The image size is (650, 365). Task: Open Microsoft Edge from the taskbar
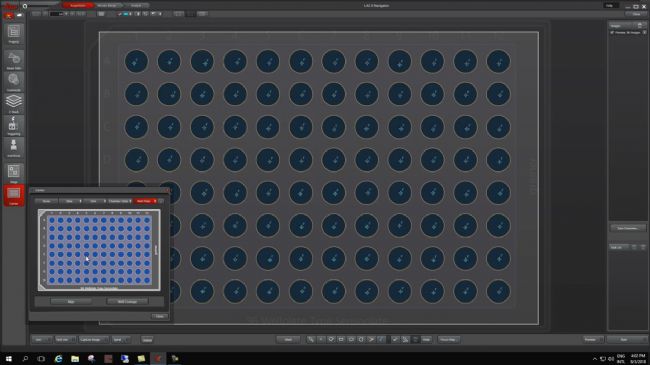point(58,358)
